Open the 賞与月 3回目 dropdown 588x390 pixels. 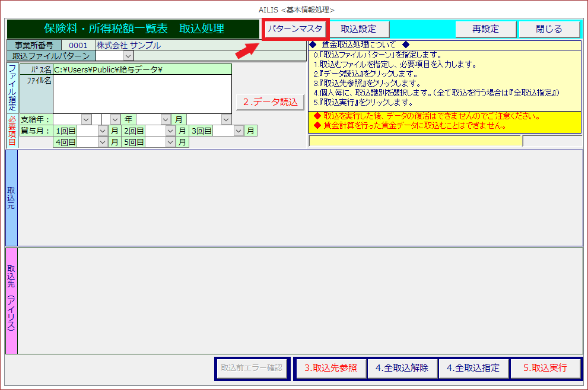[x=239, y=131]
